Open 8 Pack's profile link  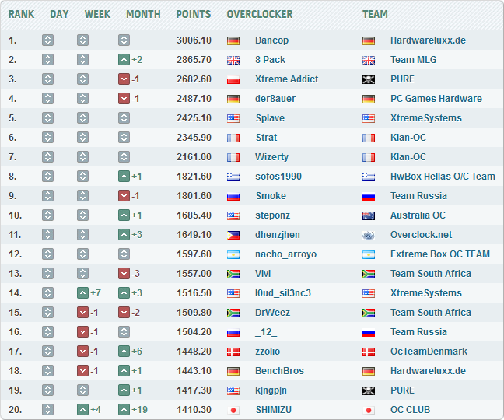point(270,60)
